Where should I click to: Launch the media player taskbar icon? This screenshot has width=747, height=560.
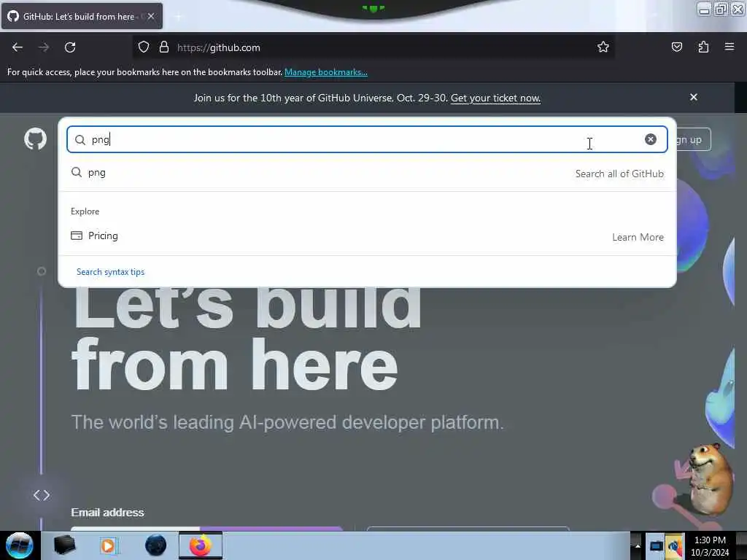coord(108,545)
